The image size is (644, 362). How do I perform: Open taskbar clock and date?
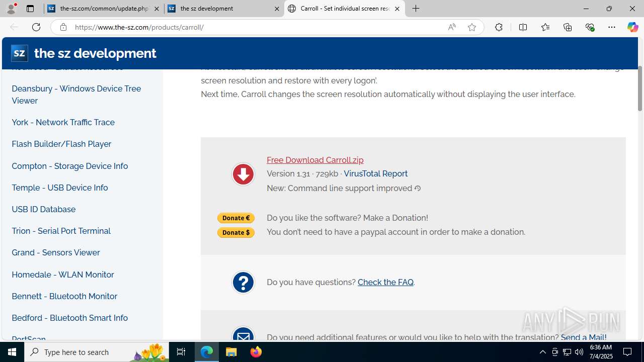(x=600, y=352)
